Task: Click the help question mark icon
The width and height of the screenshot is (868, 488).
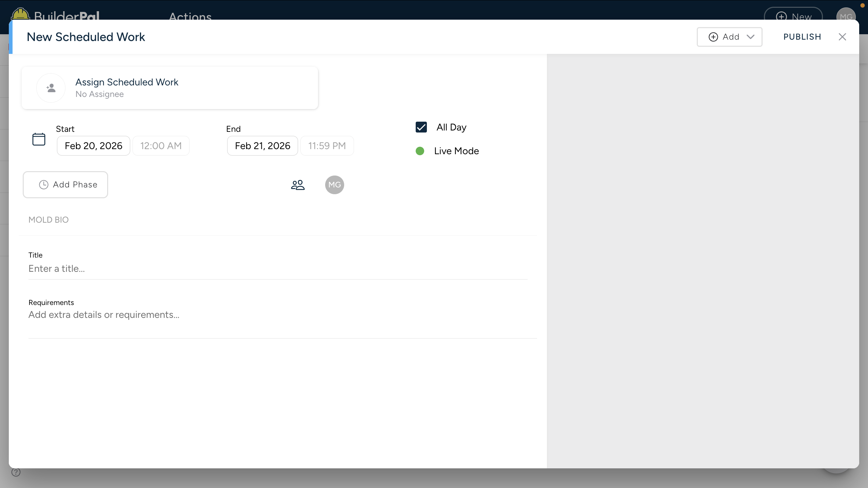Action: pyautogui.click(x=16, y=472)
